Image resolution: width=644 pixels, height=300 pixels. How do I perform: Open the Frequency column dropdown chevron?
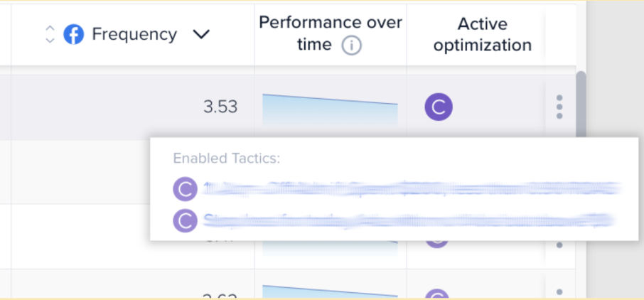coord(201,35)
